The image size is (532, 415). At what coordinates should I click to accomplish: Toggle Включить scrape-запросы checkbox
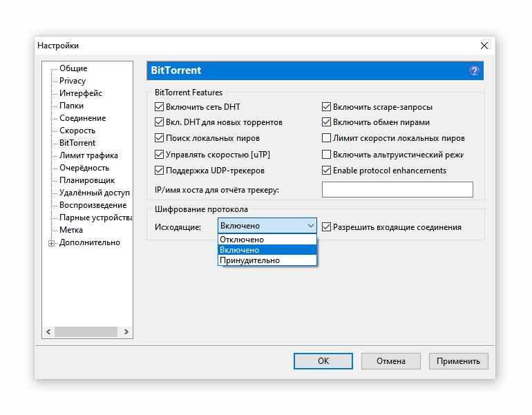[x=326, y=107]
